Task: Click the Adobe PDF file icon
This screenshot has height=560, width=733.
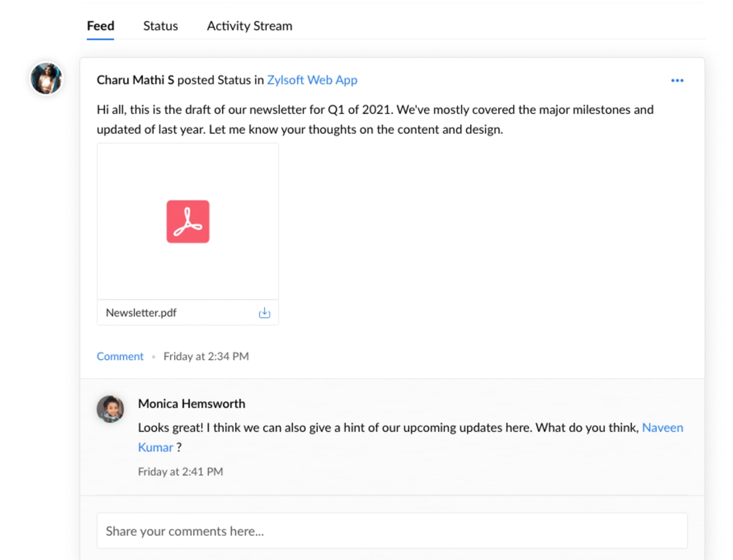Action: click(187, 222)
